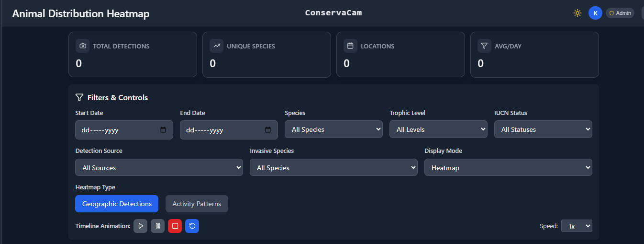This screenshot has height=244, width=644.
Task: Click the funnel icon on Avg/Day card
Action: point(484,46)
